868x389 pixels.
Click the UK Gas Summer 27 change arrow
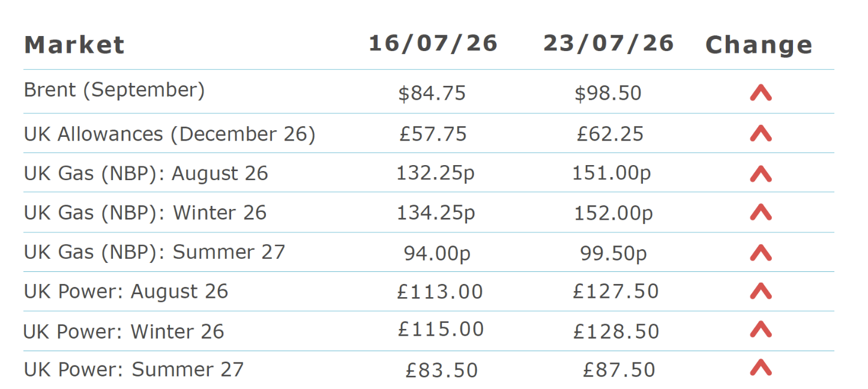[761, 253]
